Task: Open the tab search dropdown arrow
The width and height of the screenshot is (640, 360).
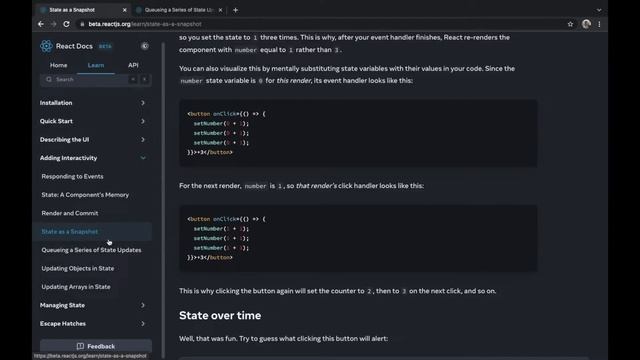Action: tap(599, 10)
